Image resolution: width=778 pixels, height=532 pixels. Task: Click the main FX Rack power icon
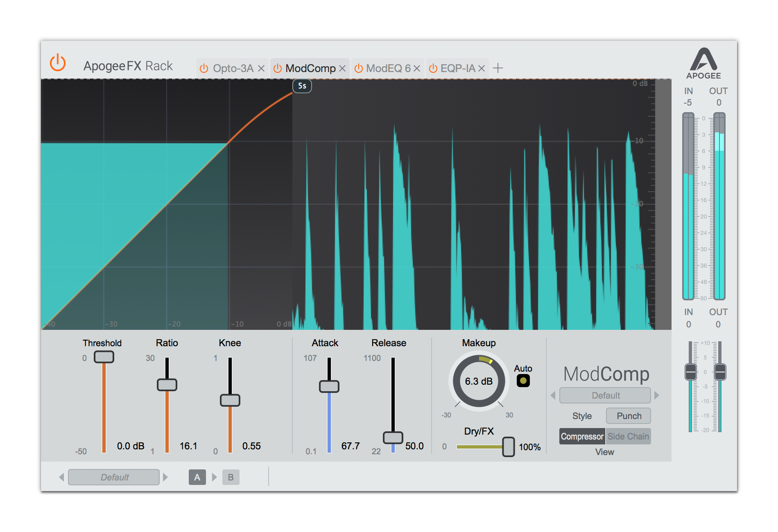point(57,63)
